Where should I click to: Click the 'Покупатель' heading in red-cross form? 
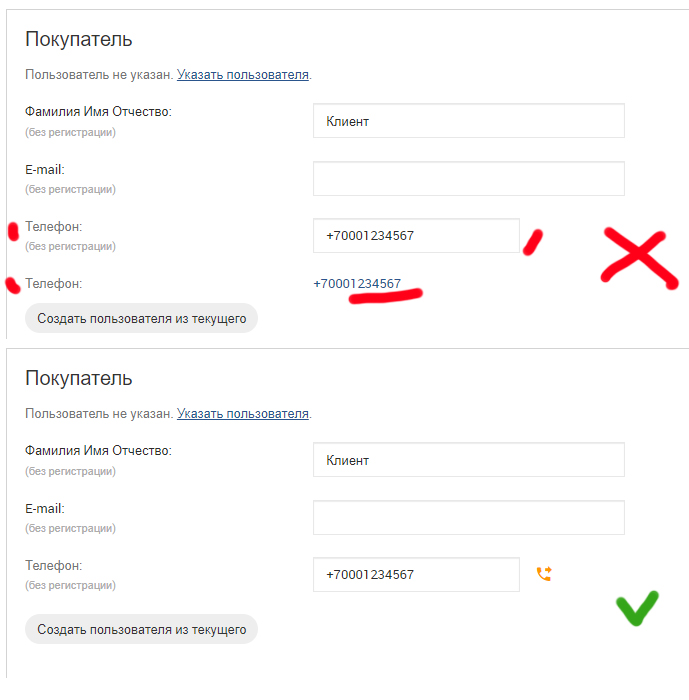coord(79,40)
